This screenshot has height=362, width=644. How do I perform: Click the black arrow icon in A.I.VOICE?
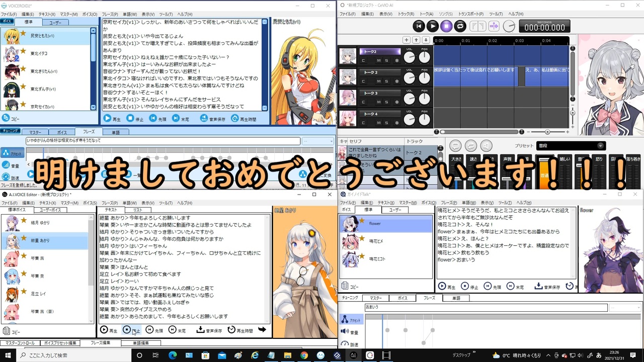262,330
